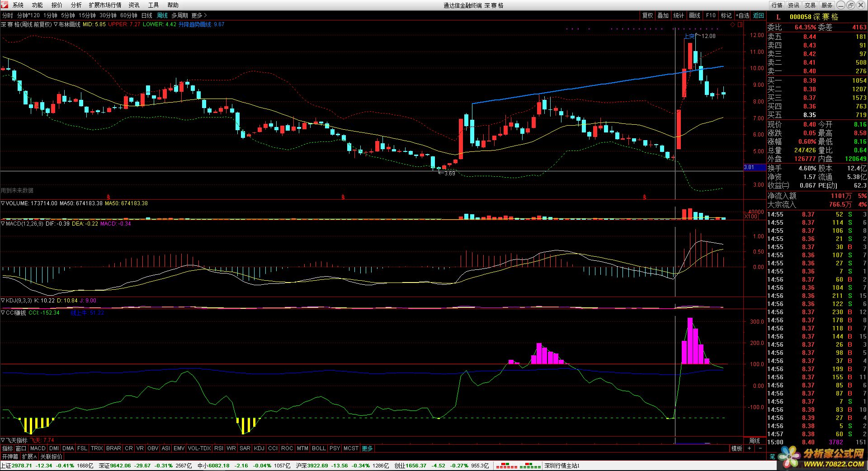The width and height of the screenshot is (868, 471).
Task: Select the MACD indicator tab
Action: point(38,448)
